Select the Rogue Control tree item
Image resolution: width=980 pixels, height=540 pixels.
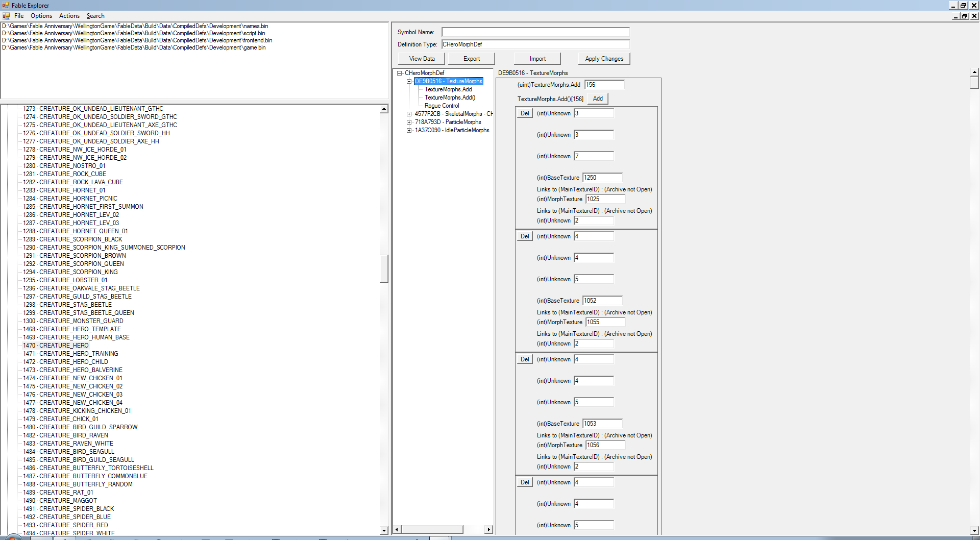442,106
